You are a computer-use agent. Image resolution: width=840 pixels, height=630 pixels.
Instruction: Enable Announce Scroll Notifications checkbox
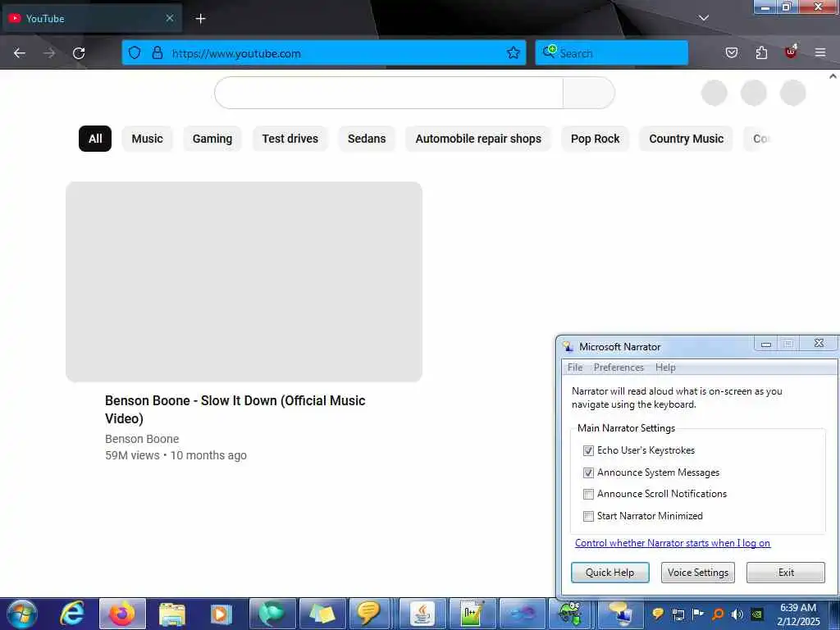pyautogui.click(x=588, y=494)
